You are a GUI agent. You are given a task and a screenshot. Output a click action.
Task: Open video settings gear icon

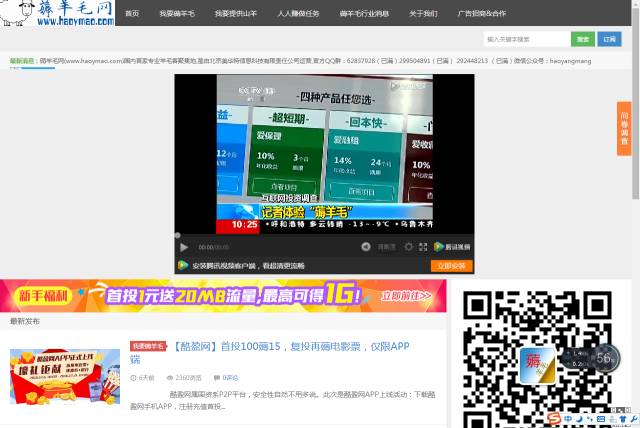click(x=408, y=247)
